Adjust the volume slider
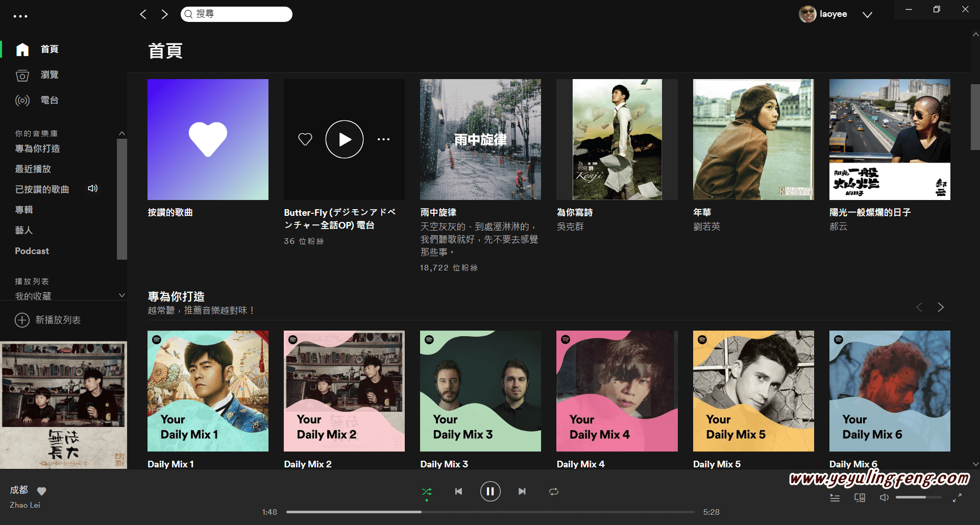Image resolution: width=980 pixels, height=525 pixels. [x=919, y=497]
